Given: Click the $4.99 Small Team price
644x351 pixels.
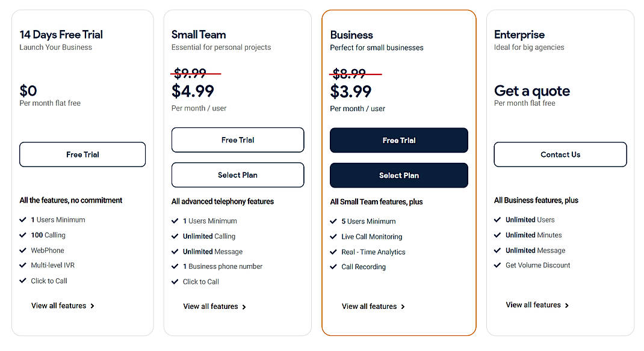Looking at the screenshot, I should tap(192, 91).
